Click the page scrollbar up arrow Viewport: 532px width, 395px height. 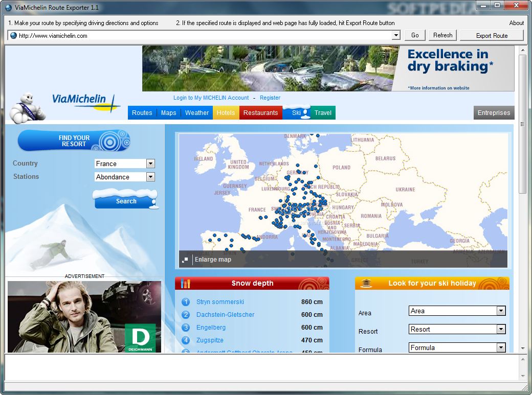(522, 50)
